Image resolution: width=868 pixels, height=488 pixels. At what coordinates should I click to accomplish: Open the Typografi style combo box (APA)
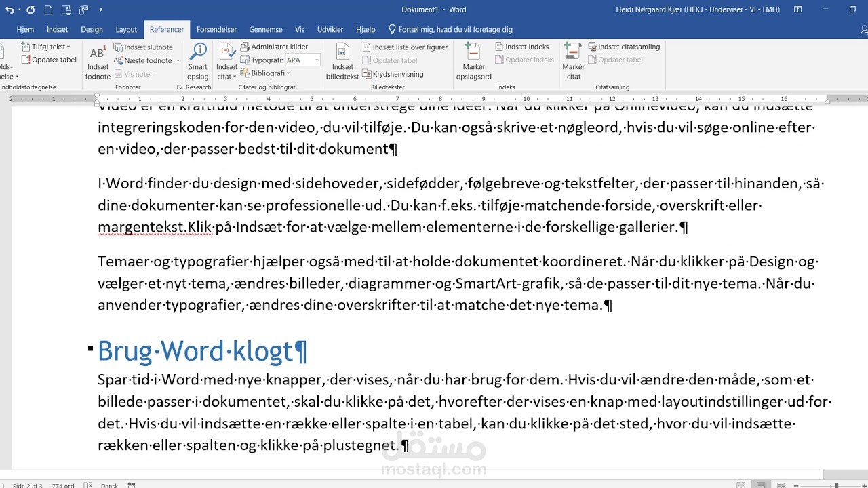coord(302,60)
